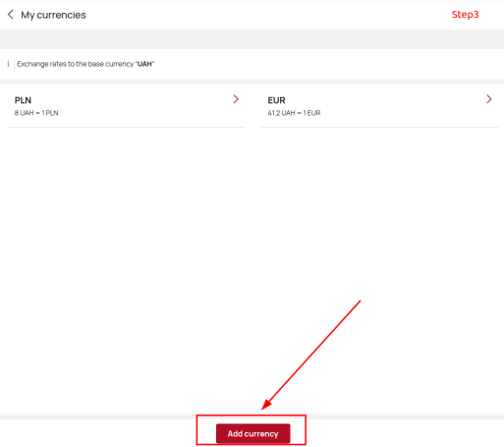Open PLN details via its chevron
504x447 pixels.
pyautogui.click(x=236, y=99)
